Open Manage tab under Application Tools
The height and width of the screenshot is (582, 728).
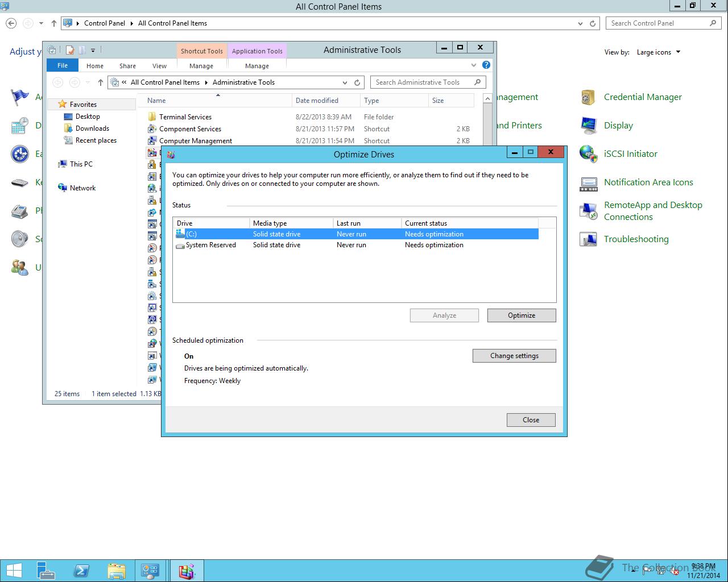[x=257, y=66]
